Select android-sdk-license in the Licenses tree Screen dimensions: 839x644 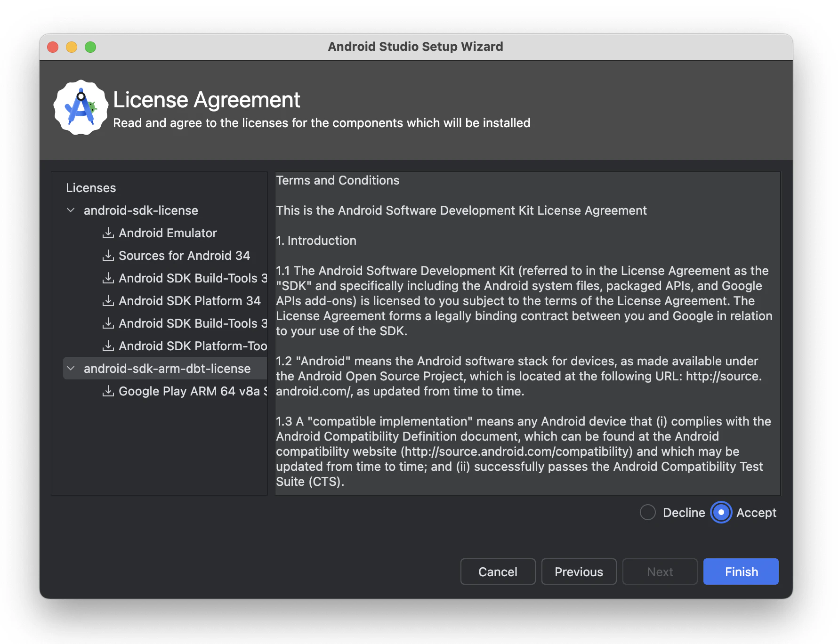pos(141,210)
